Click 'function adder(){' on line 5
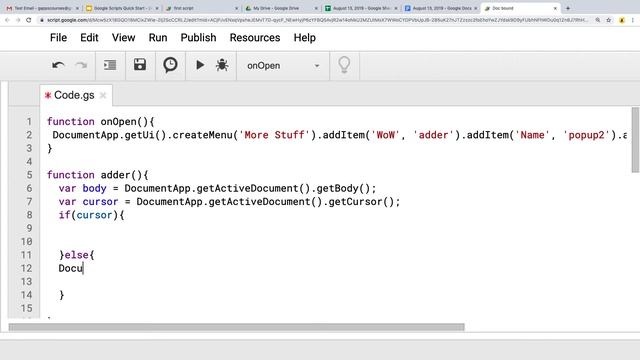The width and height of the screenshot is (640, 360). (x=98, y=175)
